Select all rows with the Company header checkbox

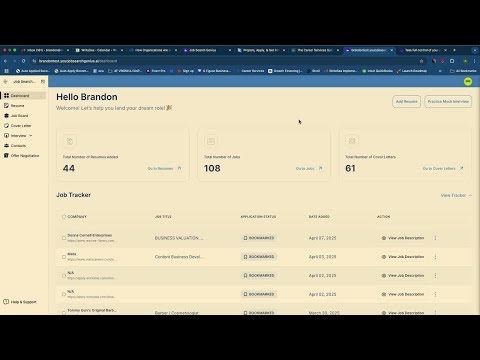pyautogui.click(x=64, y=217)
